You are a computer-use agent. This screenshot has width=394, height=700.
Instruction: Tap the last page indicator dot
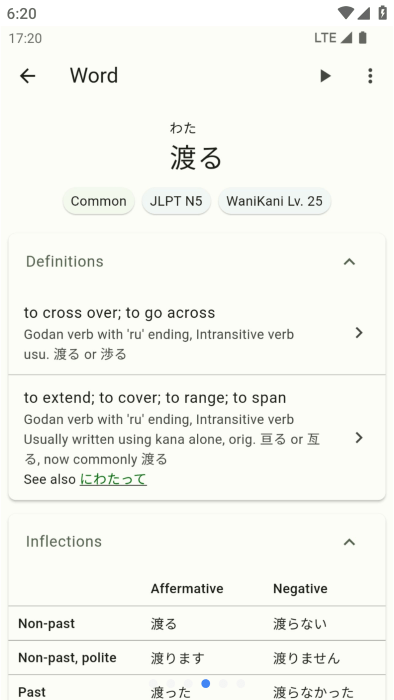coord(241,683)
